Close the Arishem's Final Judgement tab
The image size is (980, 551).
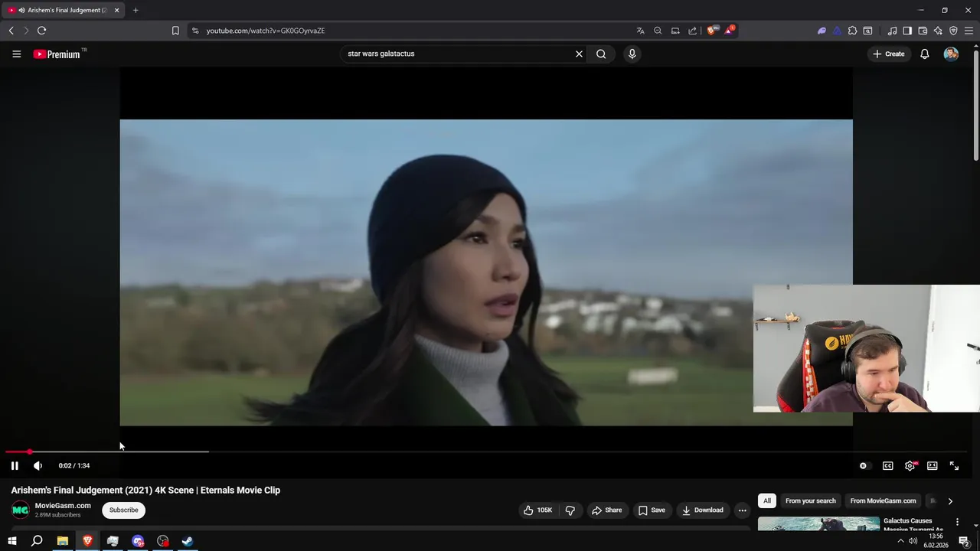(116, 10)
